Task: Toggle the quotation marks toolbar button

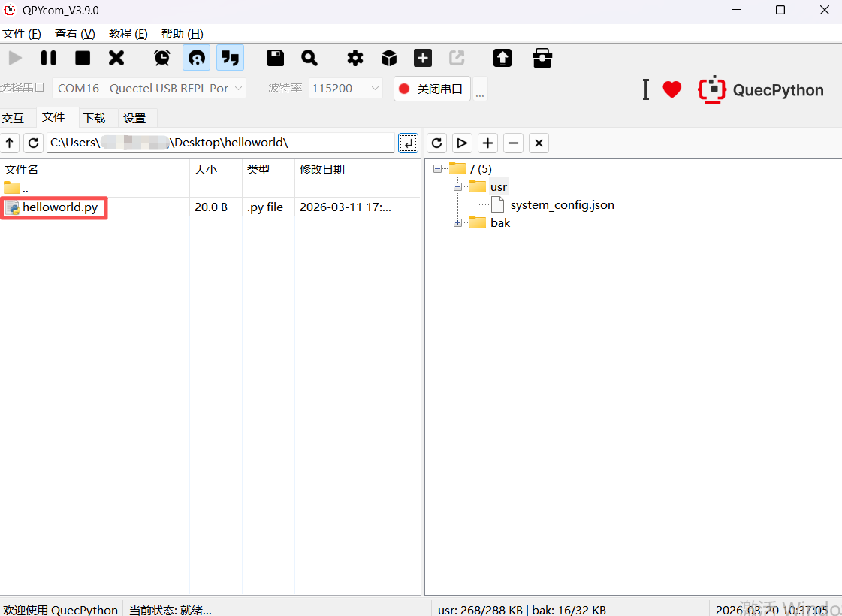Action: (x=230, y=58)
